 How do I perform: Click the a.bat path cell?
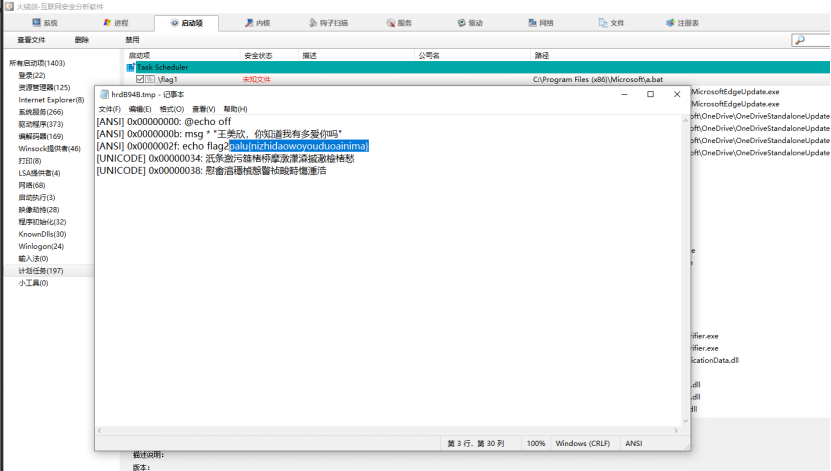598,79
